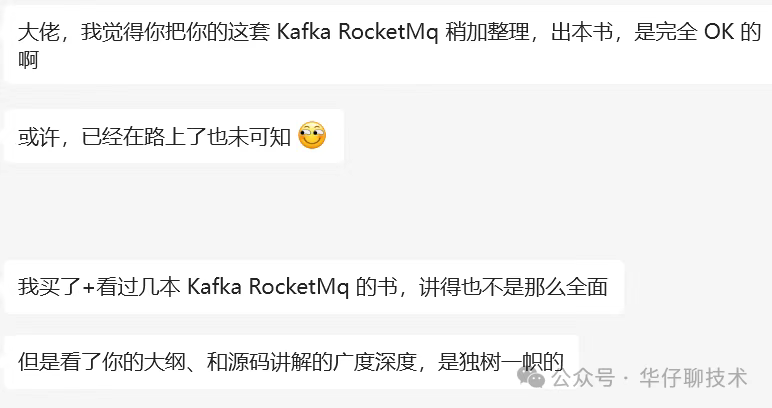Click the phrase 出本书 in the top message
Viewport: 772px width, 408px height.
(582, 32)
